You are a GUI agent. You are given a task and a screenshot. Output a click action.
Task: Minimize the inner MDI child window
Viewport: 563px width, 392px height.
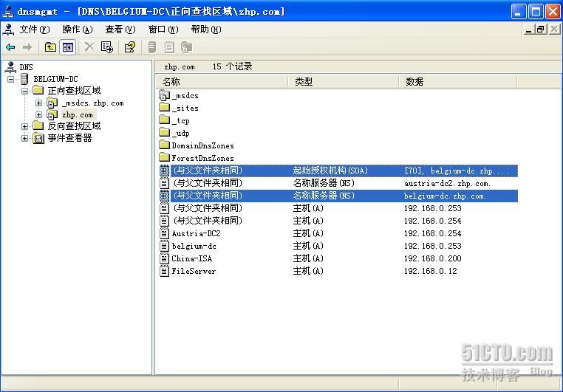point(528,29)
